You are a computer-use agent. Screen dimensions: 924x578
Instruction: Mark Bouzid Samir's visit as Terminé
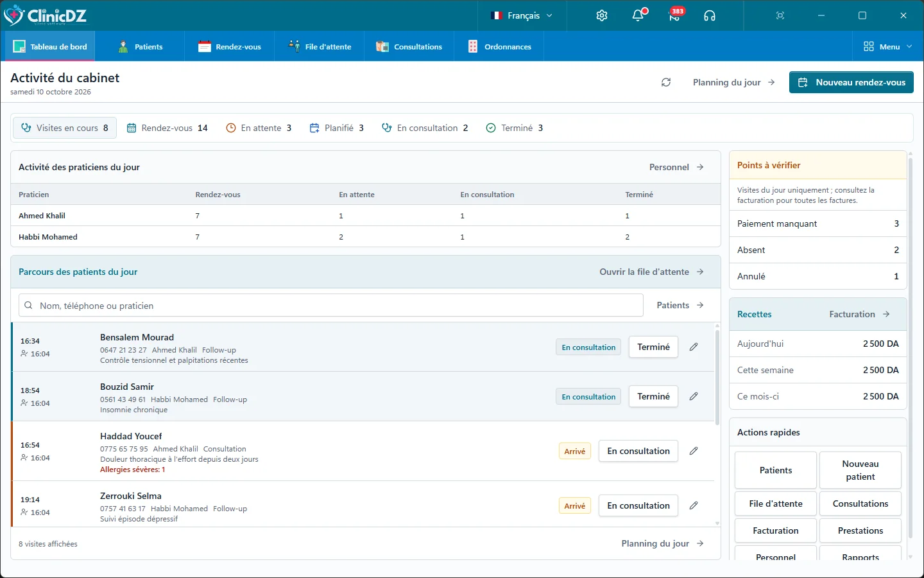(653, 396)
